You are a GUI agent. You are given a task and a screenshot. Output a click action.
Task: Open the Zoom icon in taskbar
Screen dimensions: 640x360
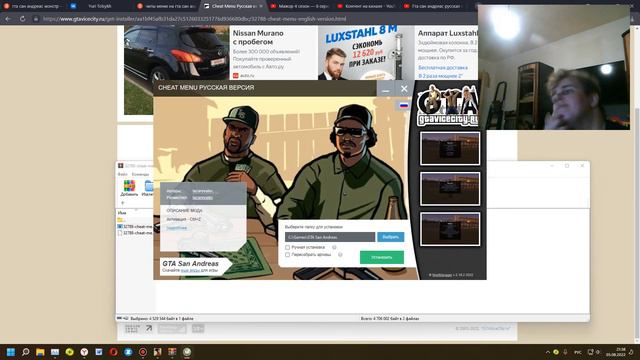[128, 352]
